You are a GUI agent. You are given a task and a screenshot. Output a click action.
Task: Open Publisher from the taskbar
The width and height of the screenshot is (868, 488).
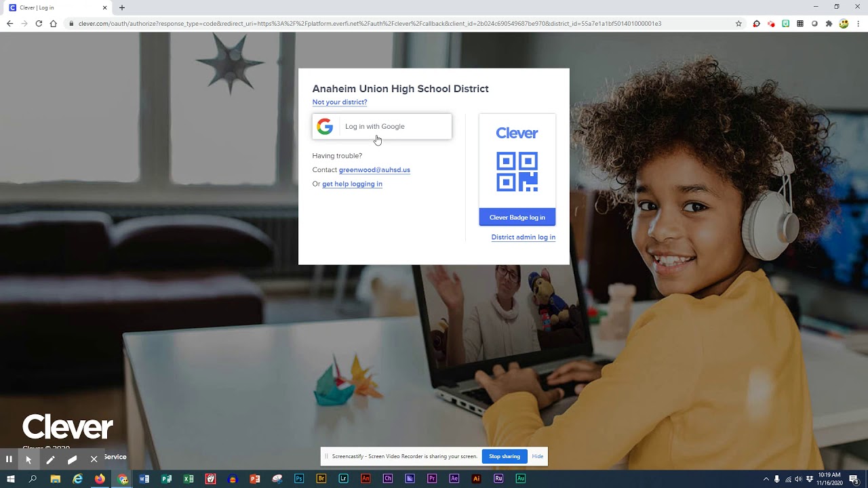tap(166, 479)
